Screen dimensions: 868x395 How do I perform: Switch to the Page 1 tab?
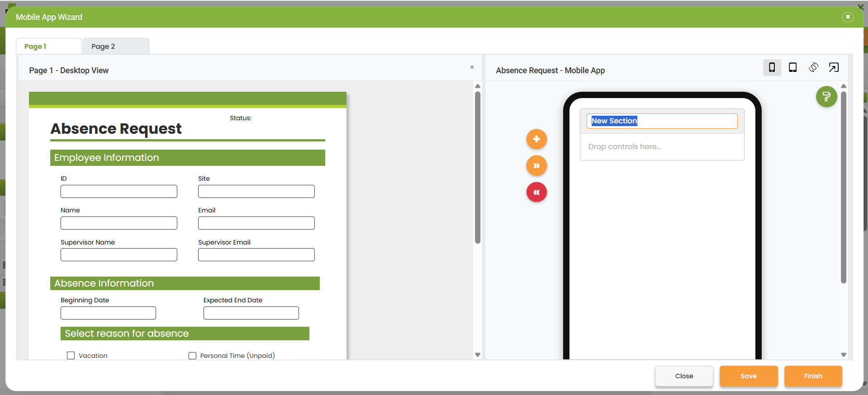point(49,46)
